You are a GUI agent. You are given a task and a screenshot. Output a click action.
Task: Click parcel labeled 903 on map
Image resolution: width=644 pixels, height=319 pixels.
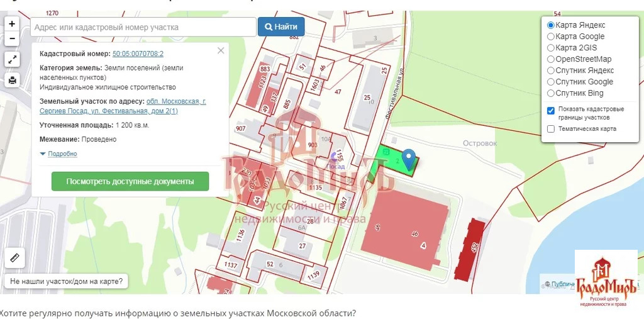(x=313, y=145)
